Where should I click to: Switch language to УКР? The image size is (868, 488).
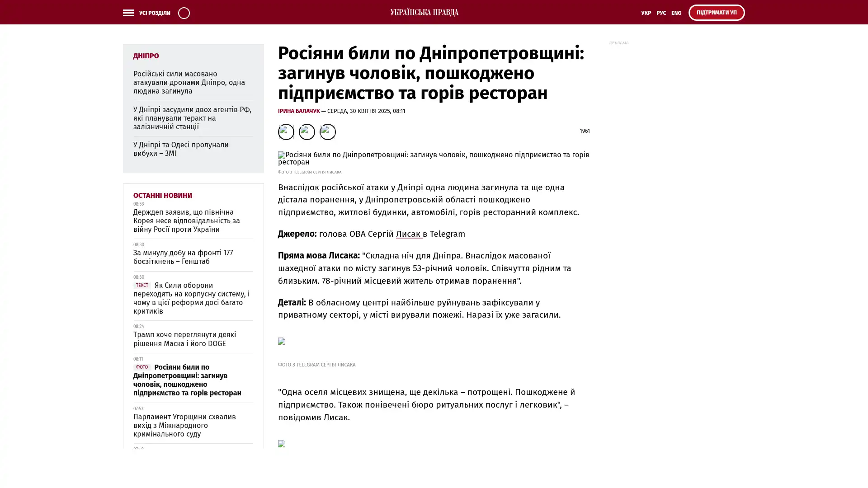point(646,13)
